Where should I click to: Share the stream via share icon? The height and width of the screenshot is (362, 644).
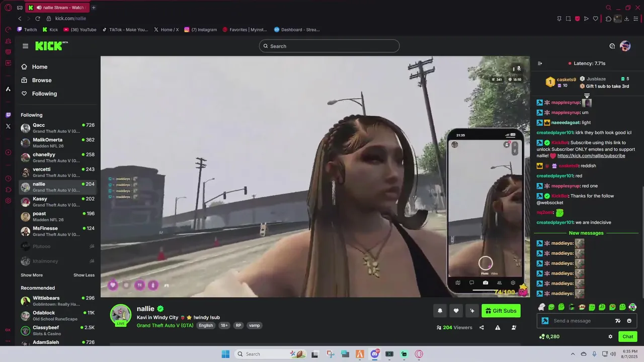pos(481,327)
